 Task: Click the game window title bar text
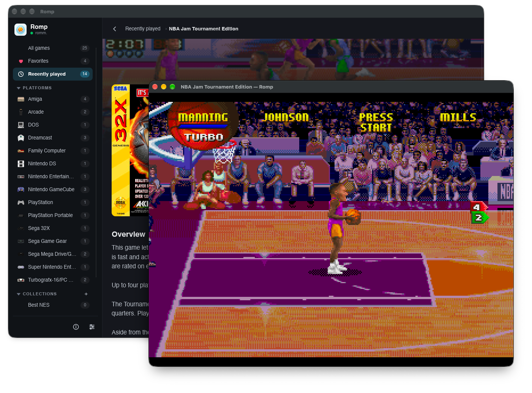[x=227, y=87]
